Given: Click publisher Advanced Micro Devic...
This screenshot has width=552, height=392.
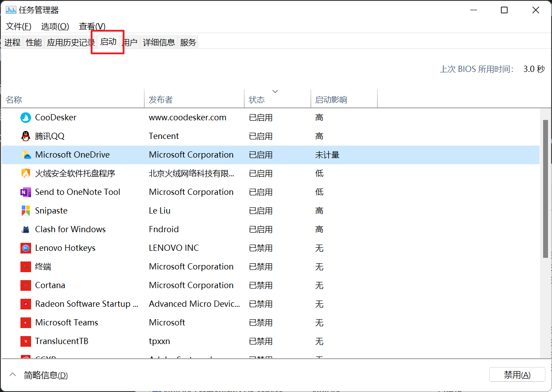Looking at the screenshot, I should (194, 304).
